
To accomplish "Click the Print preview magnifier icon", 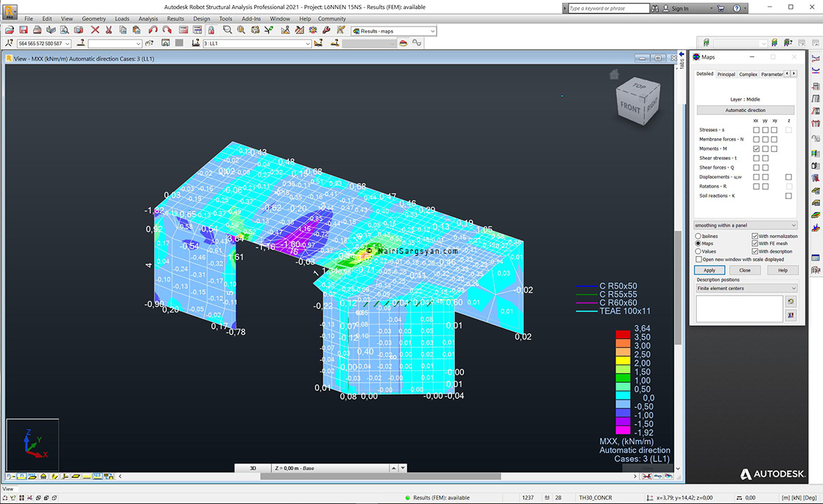I will (64, 30).
